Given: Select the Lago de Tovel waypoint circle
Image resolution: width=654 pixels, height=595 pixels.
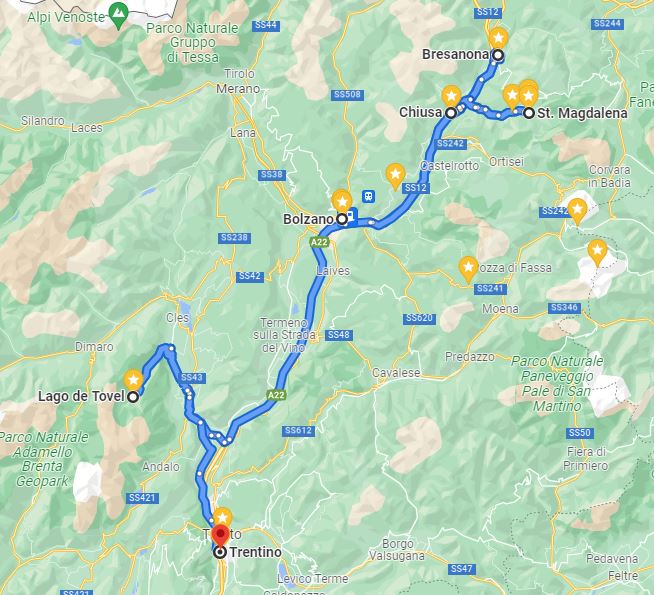Looking at the screenshot, I should point(133,397).
